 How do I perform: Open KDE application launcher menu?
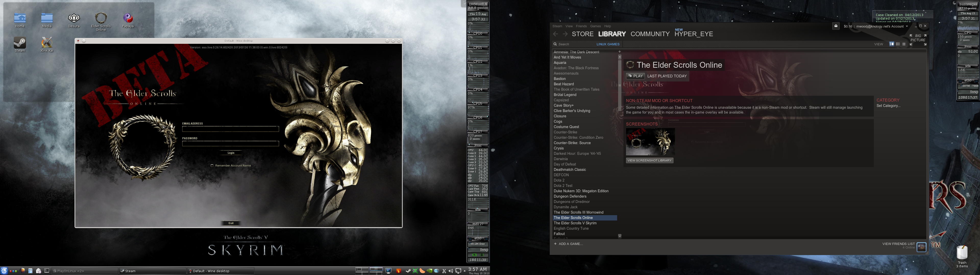tap(4, 271)
